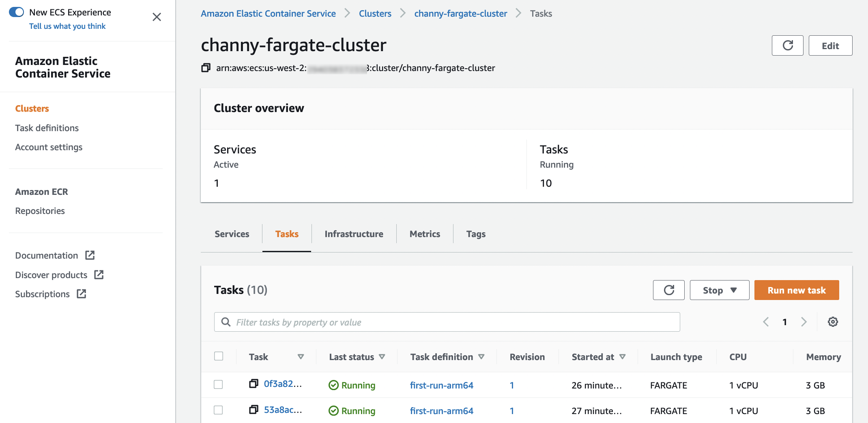Image resolution: width=868 pixels, height=423 pixels.
Task: Close the left navigation panel
Action: point(157,17)
